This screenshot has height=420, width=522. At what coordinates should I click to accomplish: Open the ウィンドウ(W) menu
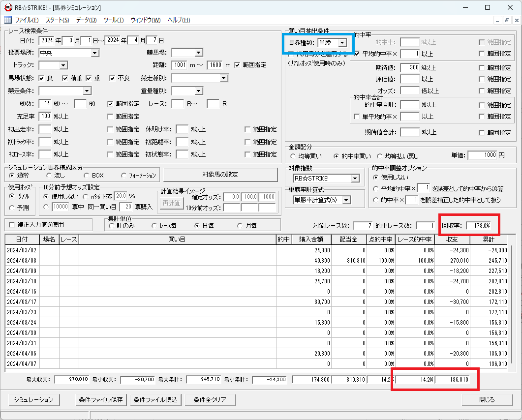pyautogui.click(x=146, y=20)
